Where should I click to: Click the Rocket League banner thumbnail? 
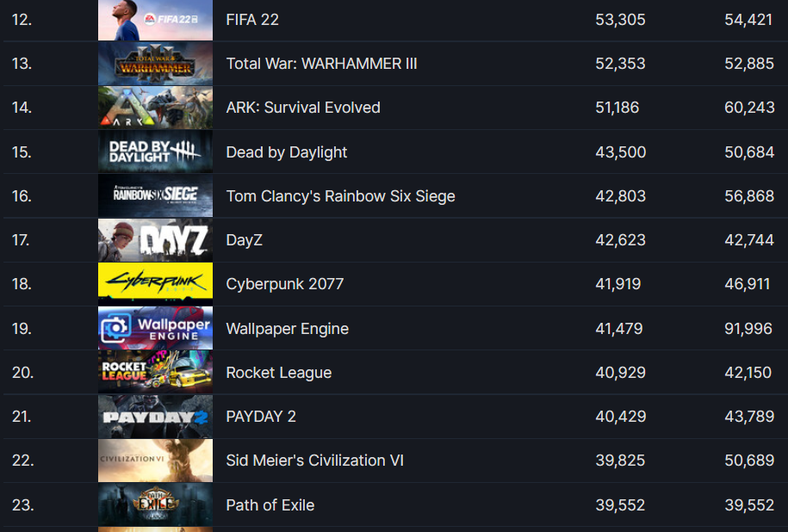pos(155,373)
